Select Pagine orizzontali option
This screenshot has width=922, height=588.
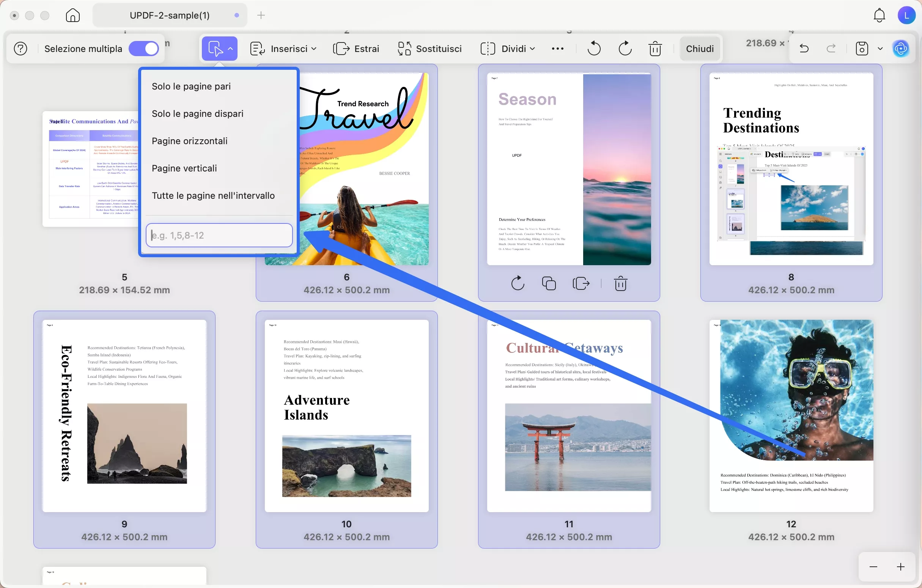[x=190, y=141]
